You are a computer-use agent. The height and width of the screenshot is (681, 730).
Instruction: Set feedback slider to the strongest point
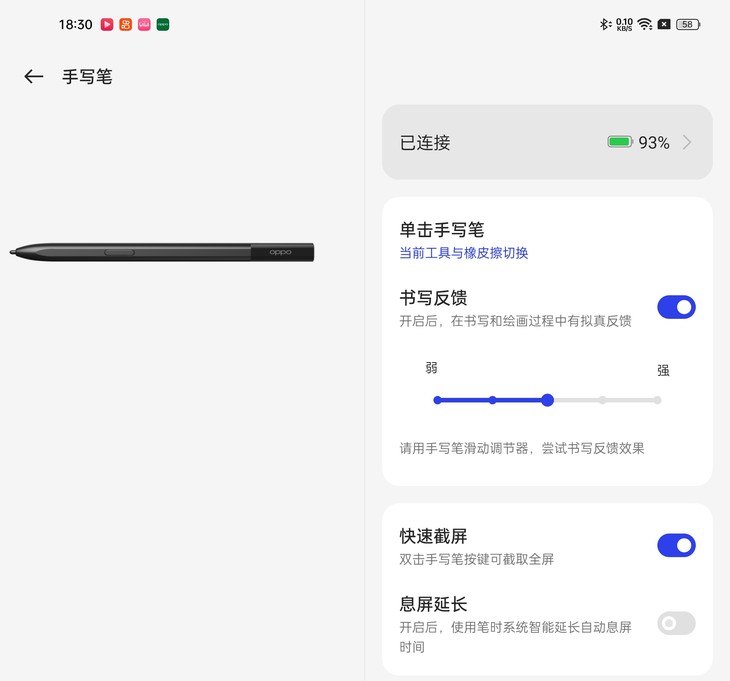pyautogui.click(x=657, y=400)
